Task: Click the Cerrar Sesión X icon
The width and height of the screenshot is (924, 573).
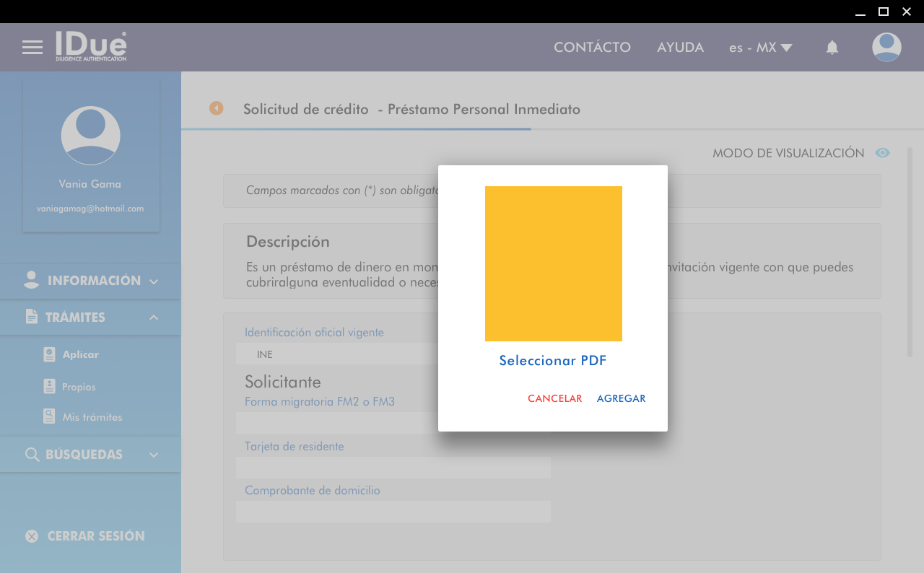Action: tap(32, 536)
